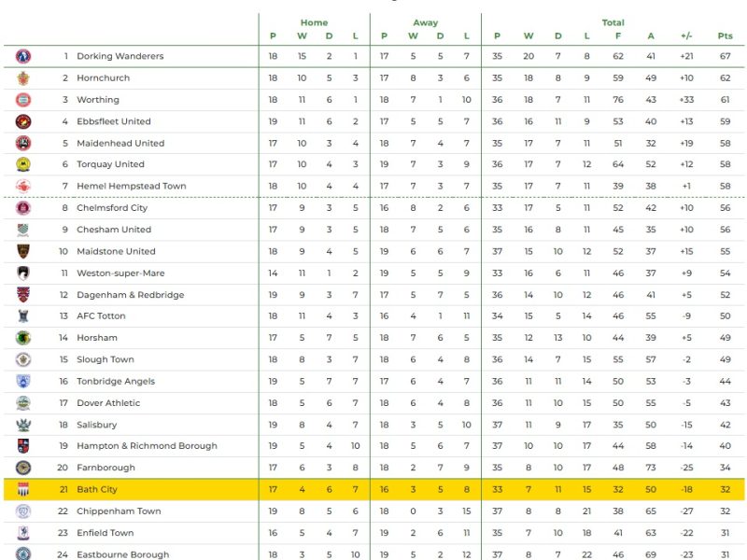Click the Horsham green club crest
Image resolution: width=747 pixels, height=560 pixels.
(23, 338)
